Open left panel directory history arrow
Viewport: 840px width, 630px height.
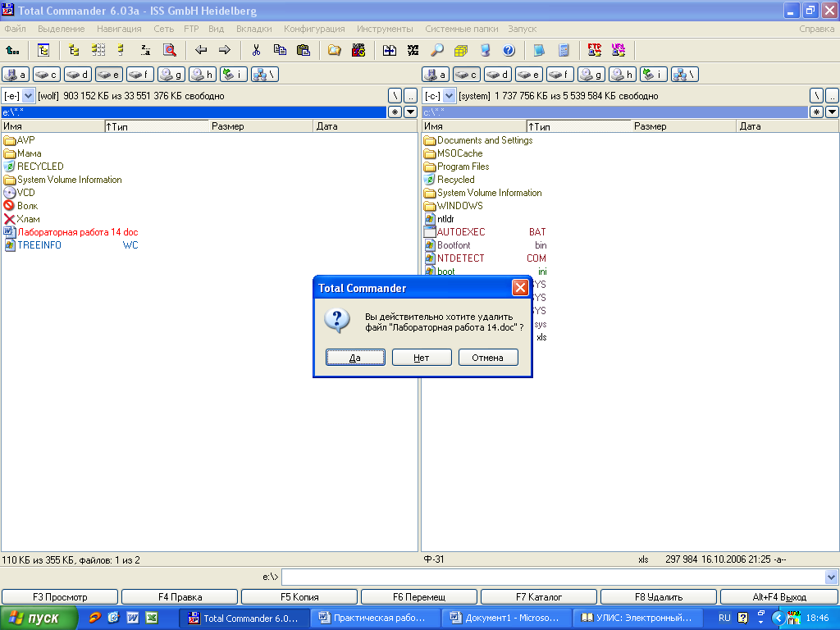[x=410, y=112]
